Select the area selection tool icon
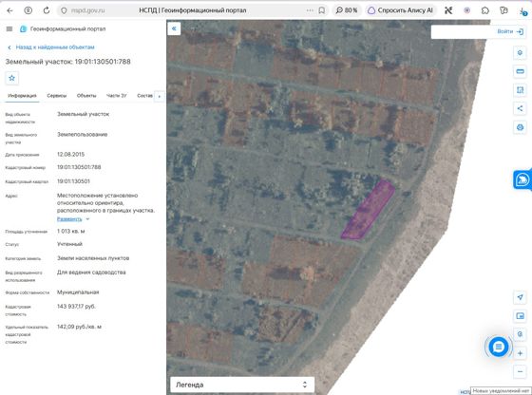Screen dimensions: 532x395 (x=520, y=90)
